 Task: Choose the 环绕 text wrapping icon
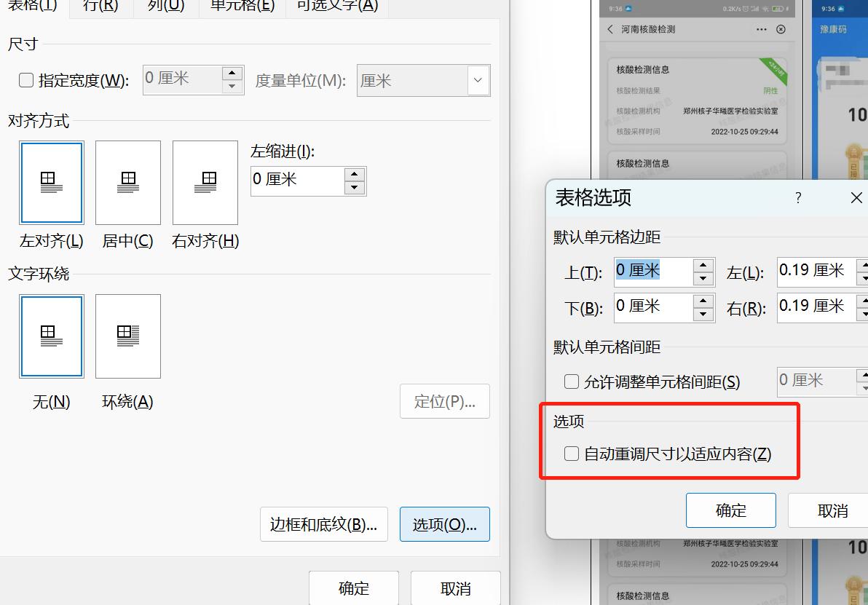127,336
